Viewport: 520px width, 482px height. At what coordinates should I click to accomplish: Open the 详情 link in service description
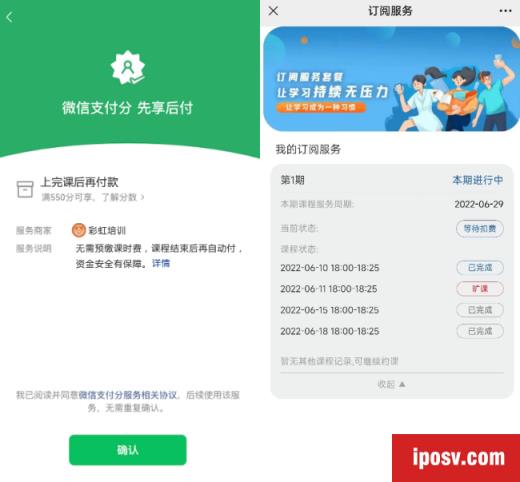point(161,263)
